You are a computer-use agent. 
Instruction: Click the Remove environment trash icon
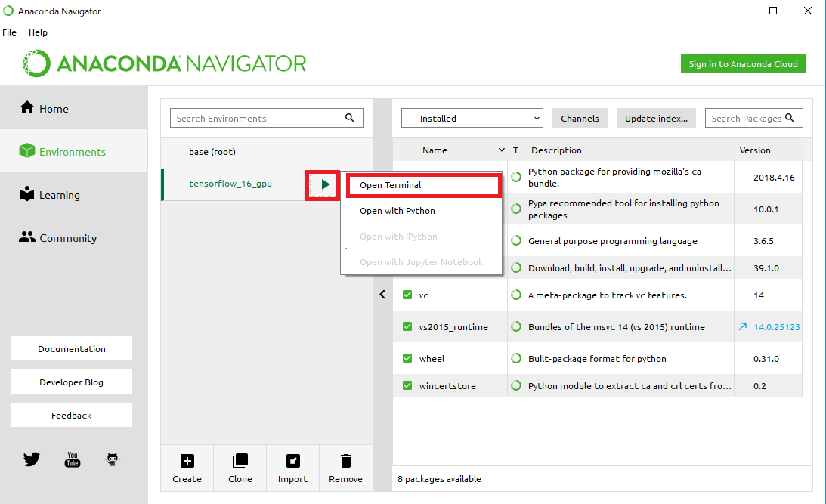pos(345,461)
